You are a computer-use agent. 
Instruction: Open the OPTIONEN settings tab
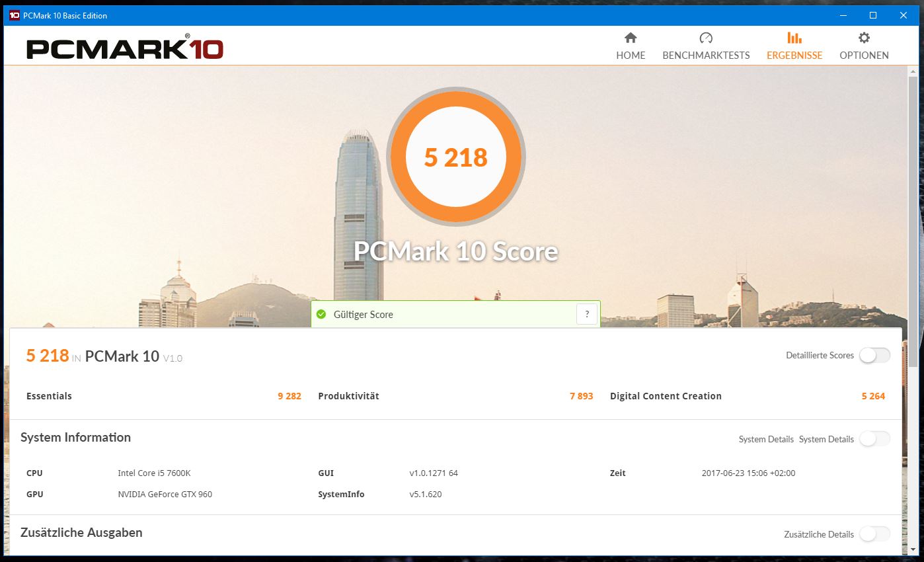tap(864, 46)
